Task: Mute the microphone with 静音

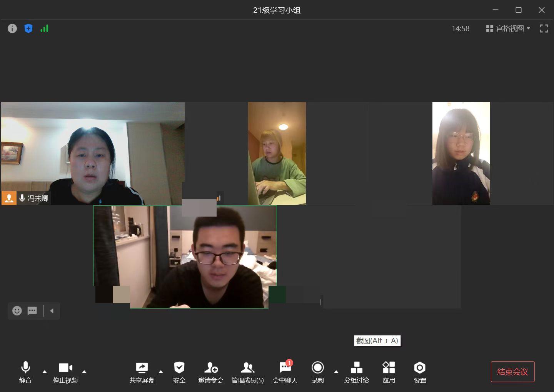Action: click(25, 372)
